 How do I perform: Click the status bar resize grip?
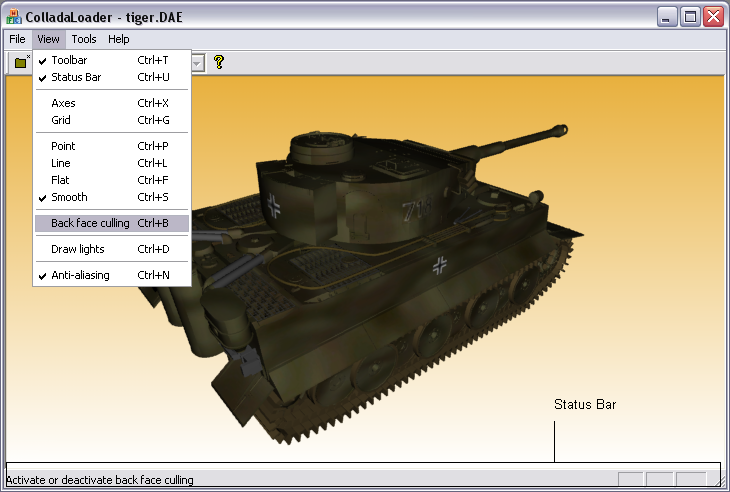tap(719, 480)
